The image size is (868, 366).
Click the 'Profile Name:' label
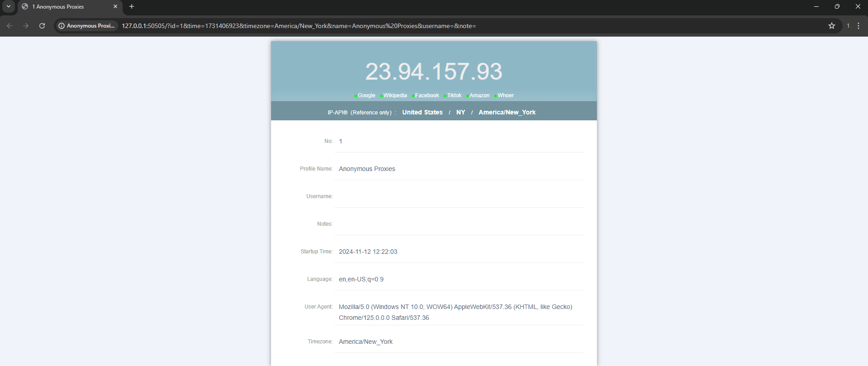[x=316, y=169]
